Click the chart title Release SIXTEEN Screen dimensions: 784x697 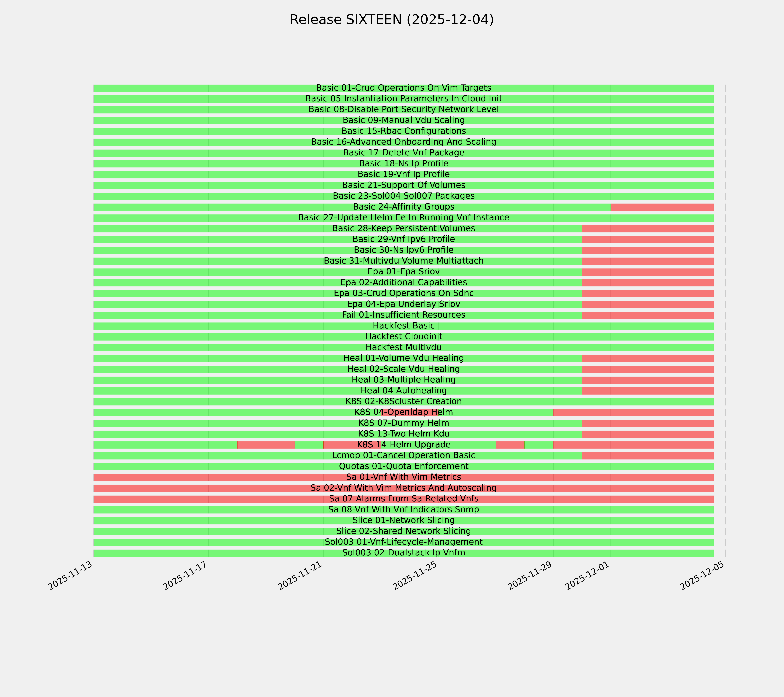click(392, 20)
